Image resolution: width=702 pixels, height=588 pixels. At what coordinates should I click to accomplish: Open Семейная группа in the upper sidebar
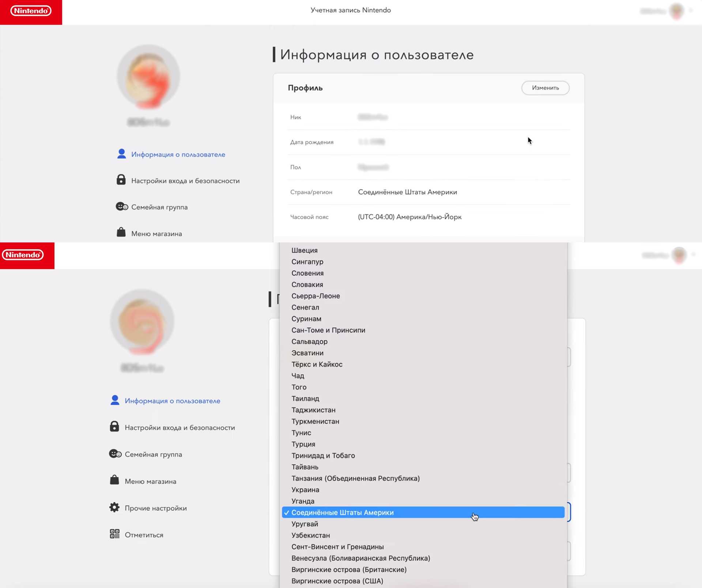[x=159, y=207]
